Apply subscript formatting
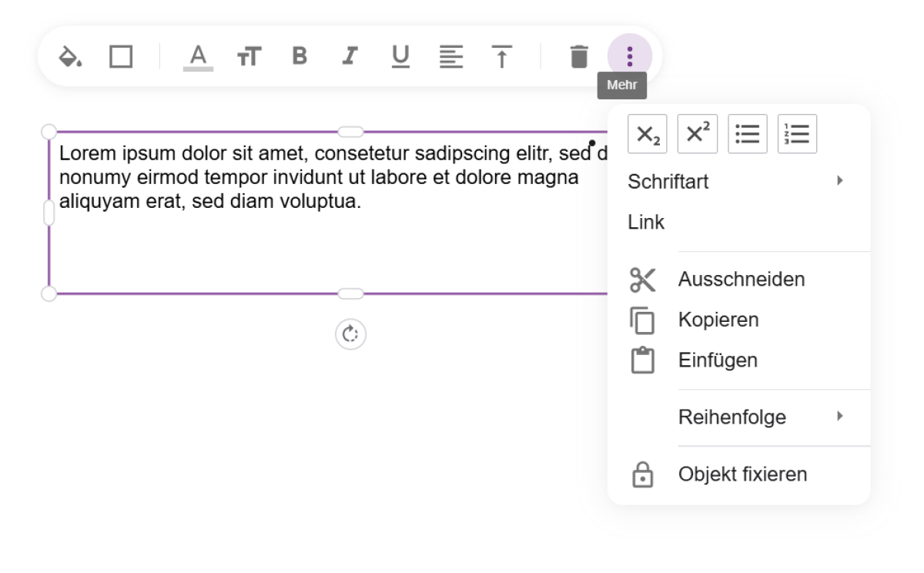 (x=648, y=134)
